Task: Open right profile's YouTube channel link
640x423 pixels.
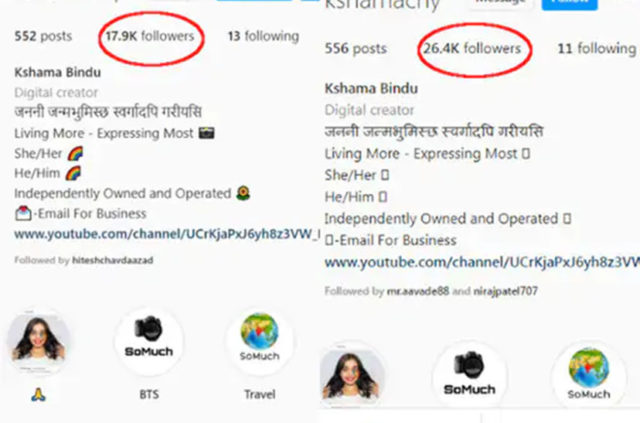Action: [482, 262]
